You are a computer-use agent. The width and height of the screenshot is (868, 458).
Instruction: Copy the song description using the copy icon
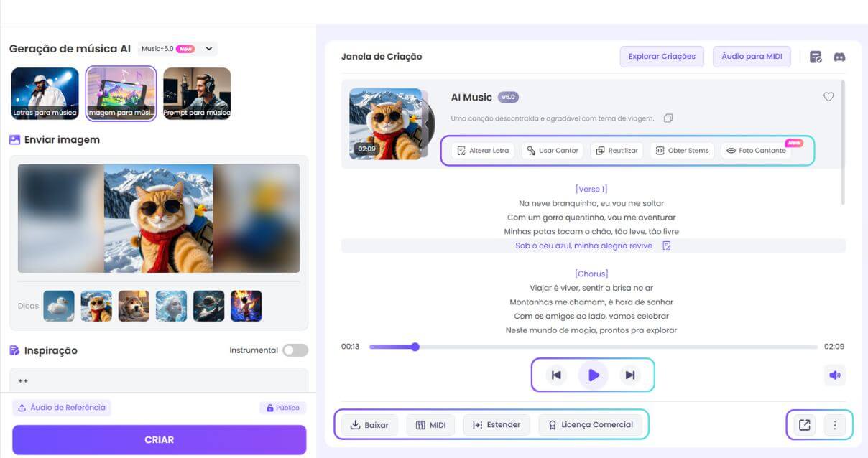(668, 118)
